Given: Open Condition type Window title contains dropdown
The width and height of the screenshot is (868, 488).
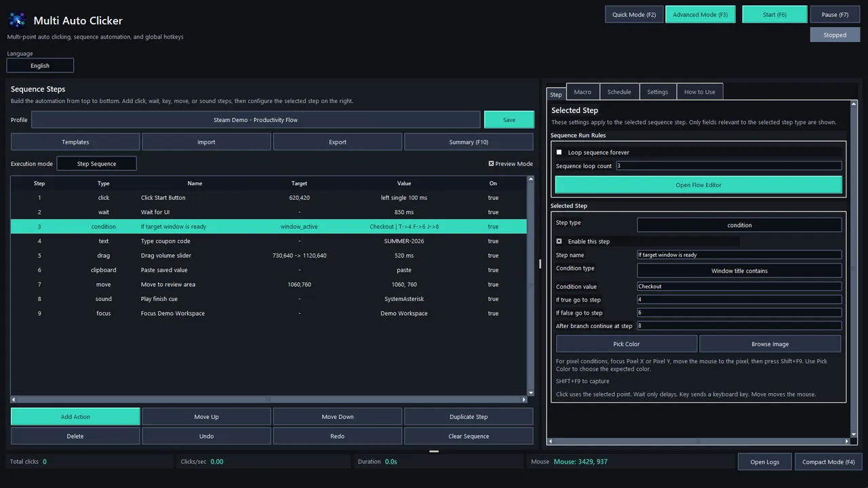Looking at the screenshot, I should tap(739, 270).
